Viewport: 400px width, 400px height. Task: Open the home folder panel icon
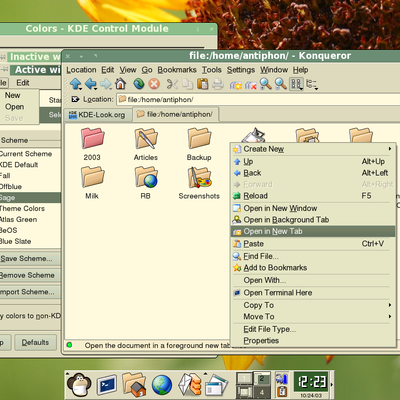tap(134, 385)
